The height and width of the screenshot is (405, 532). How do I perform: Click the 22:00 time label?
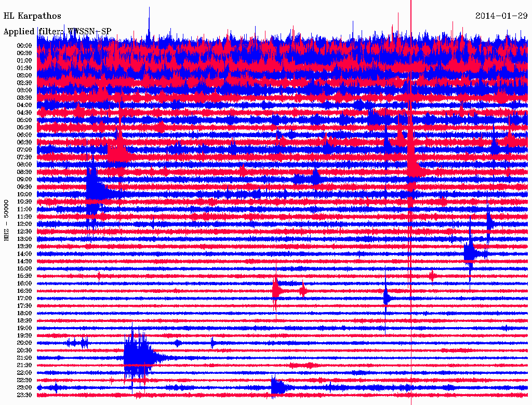(24, 372)
